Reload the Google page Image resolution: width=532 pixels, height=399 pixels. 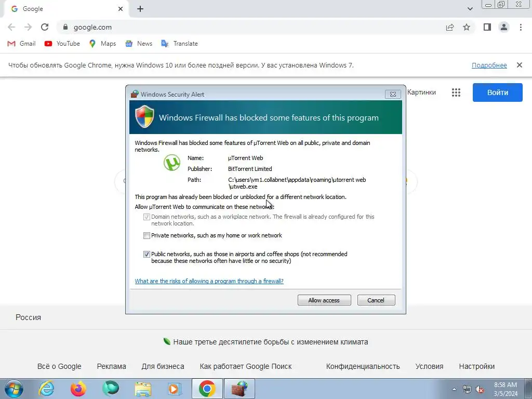[45, 27]
